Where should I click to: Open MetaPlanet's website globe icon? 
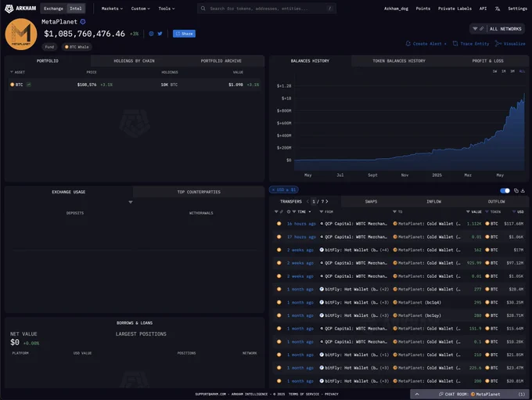151,34
